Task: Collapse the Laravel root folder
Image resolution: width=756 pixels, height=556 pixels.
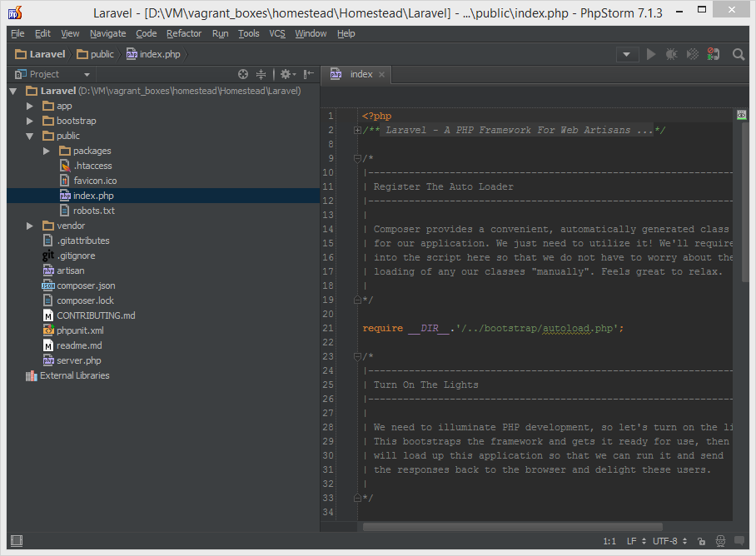Action: coord(13,91)
